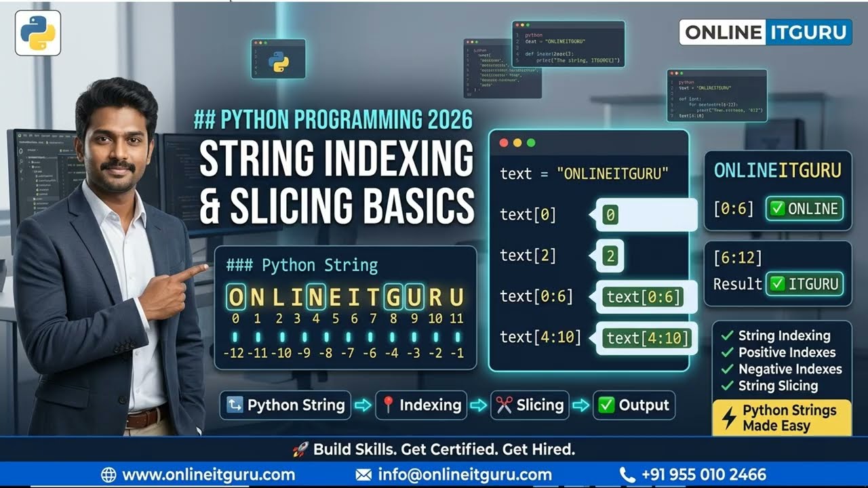Viewport: 868px width, 488px height.
Task: Click the phone icon in the footer
Action: pyautogui.click(x=627, y=474)
